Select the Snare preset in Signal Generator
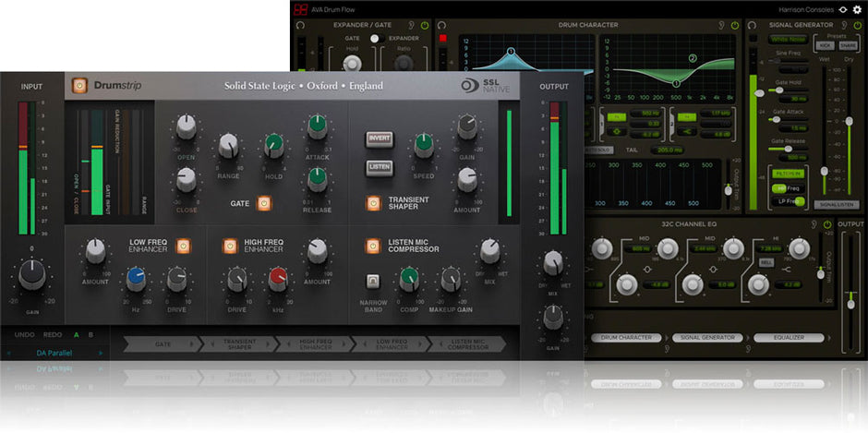Image resolution: width=868 pixels, height=433 pixels. pyautogui.click(x=847, y=45)
